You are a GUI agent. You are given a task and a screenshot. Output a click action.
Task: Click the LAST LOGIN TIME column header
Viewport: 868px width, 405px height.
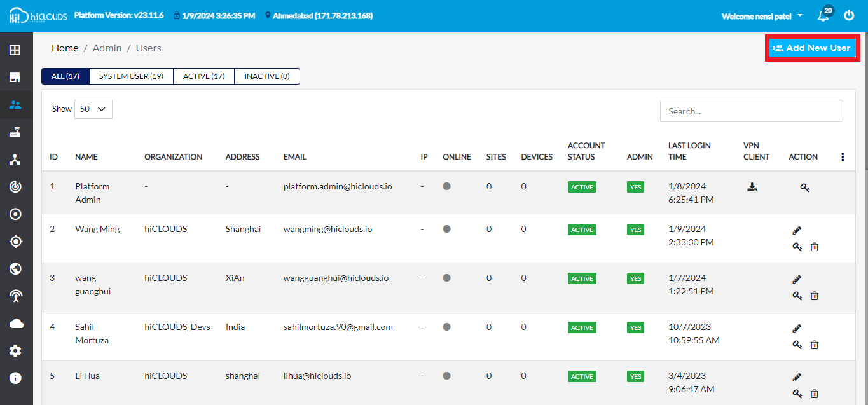tap(689, 151)
